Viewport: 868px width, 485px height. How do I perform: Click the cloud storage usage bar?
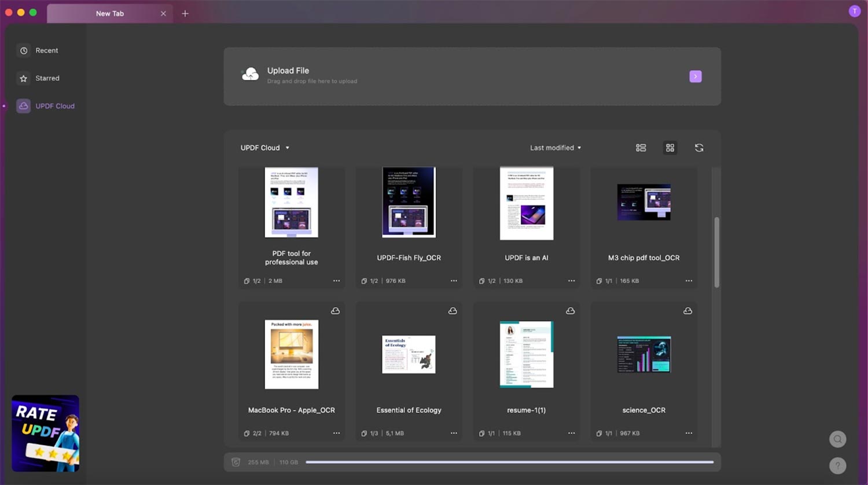[509, 462]
